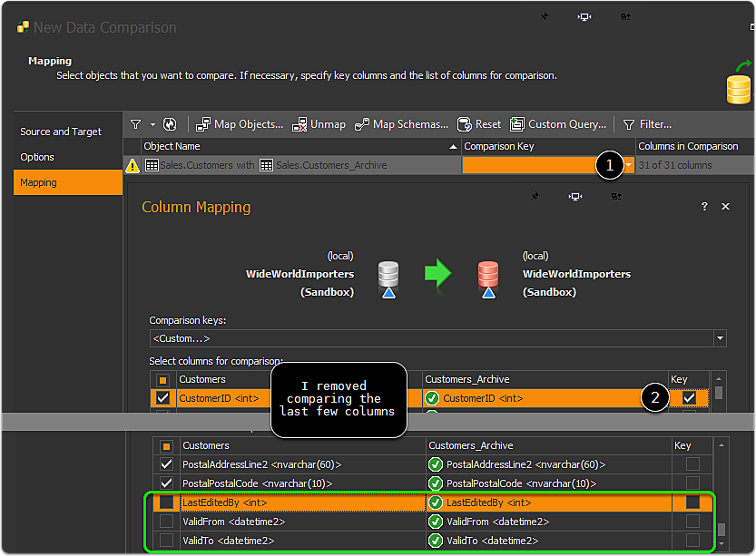Open Custom Query from toolbar
The image size is (756, 556).
click(558, 124)
